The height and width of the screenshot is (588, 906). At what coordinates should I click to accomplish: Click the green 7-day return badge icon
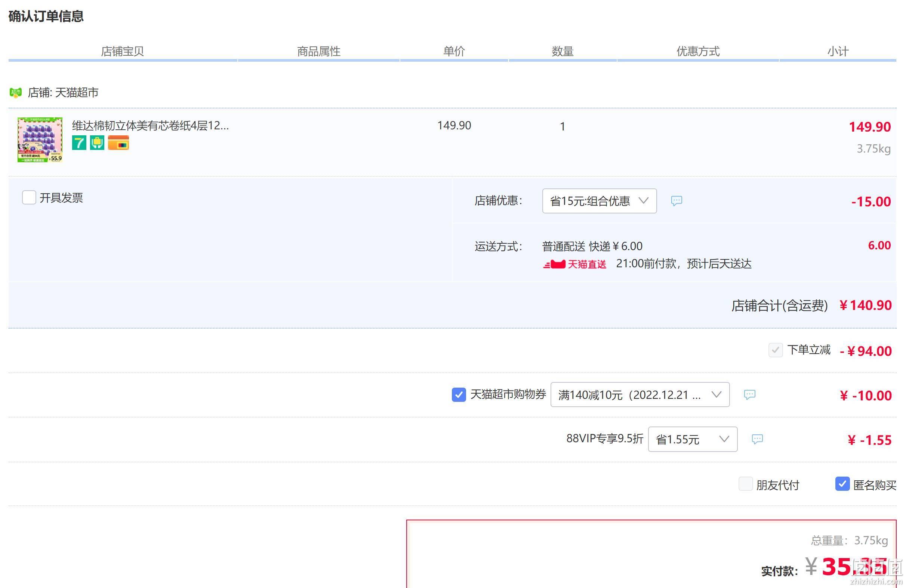[x=79, y=143]
